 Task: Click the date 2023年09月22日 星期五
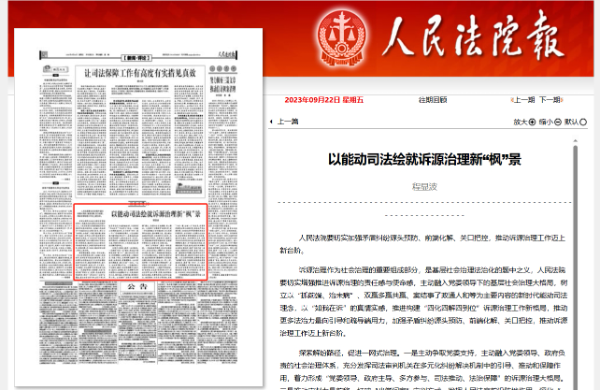(324, 100)
